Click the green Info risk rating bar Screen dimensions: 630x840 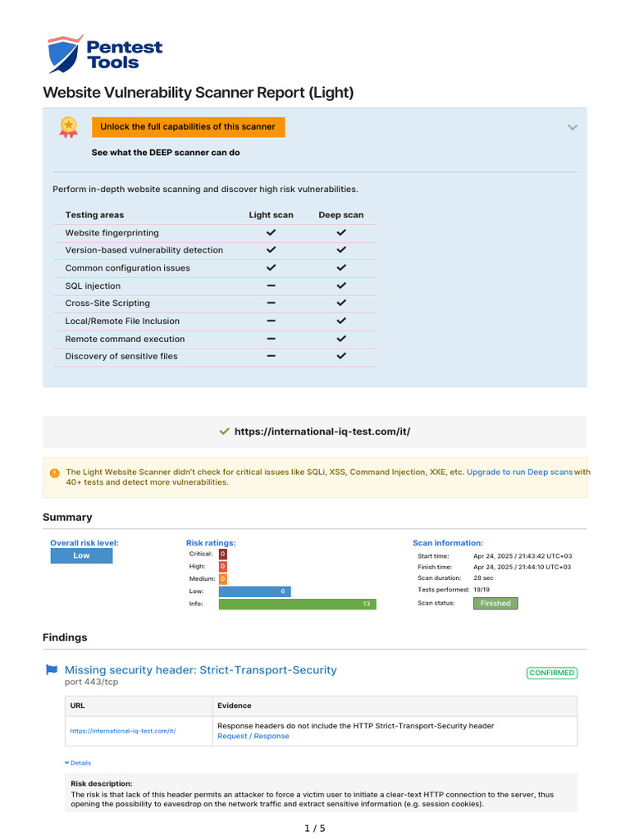coord(297,604)
